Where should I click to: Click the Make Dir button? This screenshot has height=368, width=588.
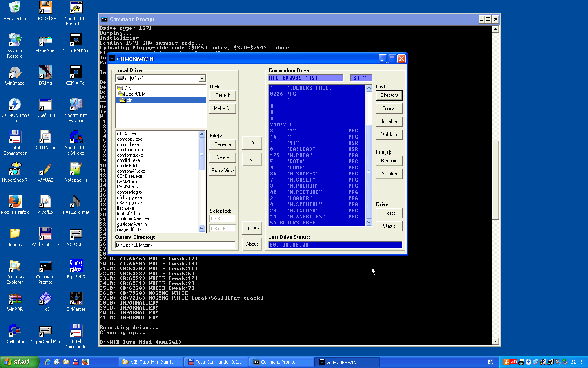223,108
